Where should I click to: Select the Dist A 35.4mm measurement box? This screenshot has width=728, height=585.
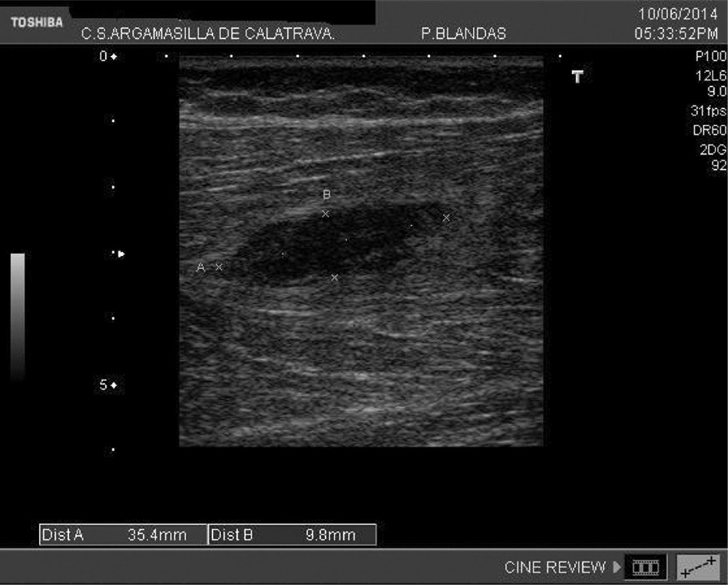[x=123, y=535]
